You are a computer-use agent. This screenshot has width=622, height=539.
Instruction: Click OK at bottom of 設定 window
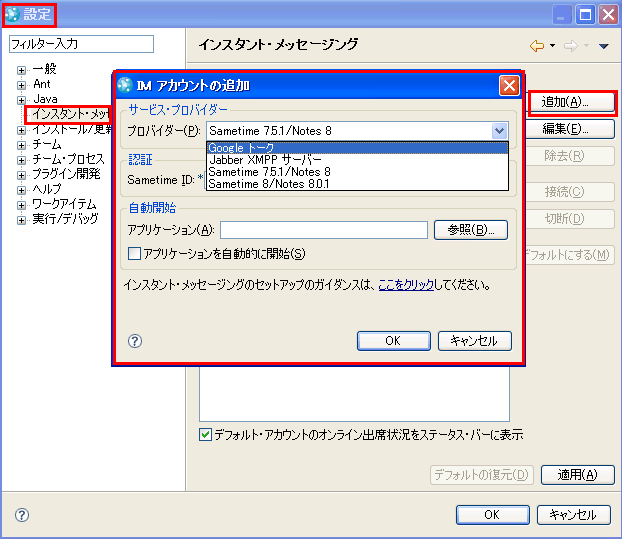[x=493, y=515]
